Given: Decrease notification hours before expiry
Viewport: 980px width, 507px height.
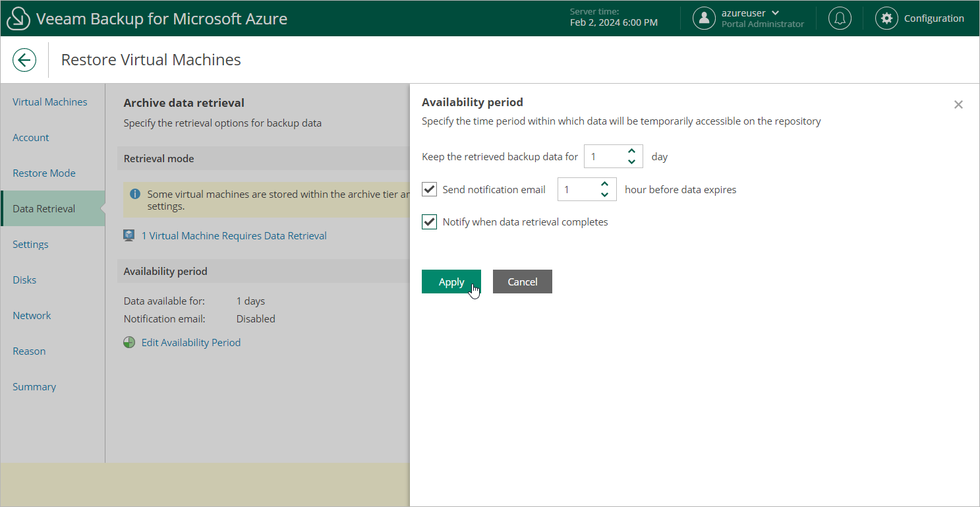Looking at the screenshot, I should pyautogui.click(x=605, y=194).
